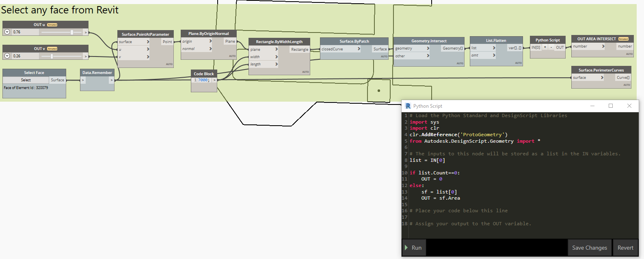644x259 pixels.
Task: Remove an input with Python Script minus button
Action: (551, 47)
